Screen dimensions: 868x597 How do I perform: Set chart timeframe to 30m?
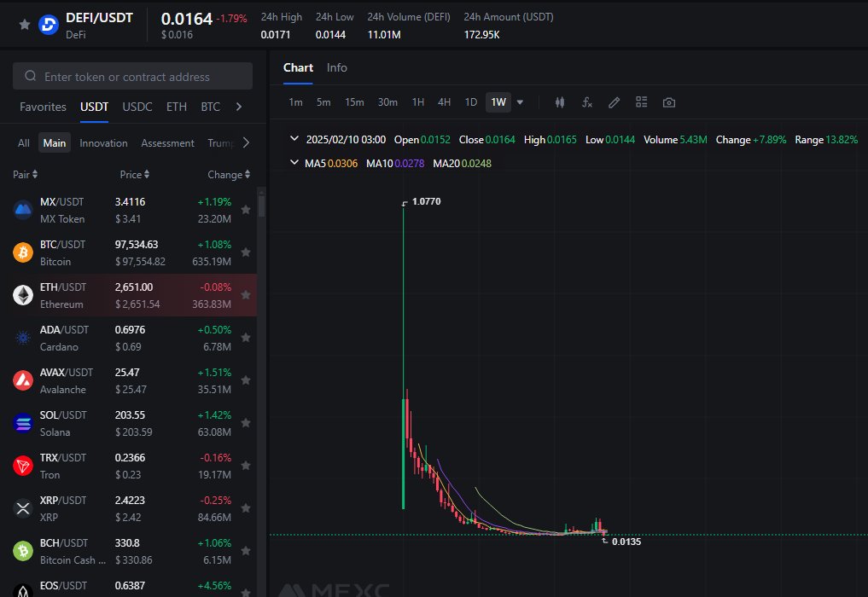click(x=387, y=102)
